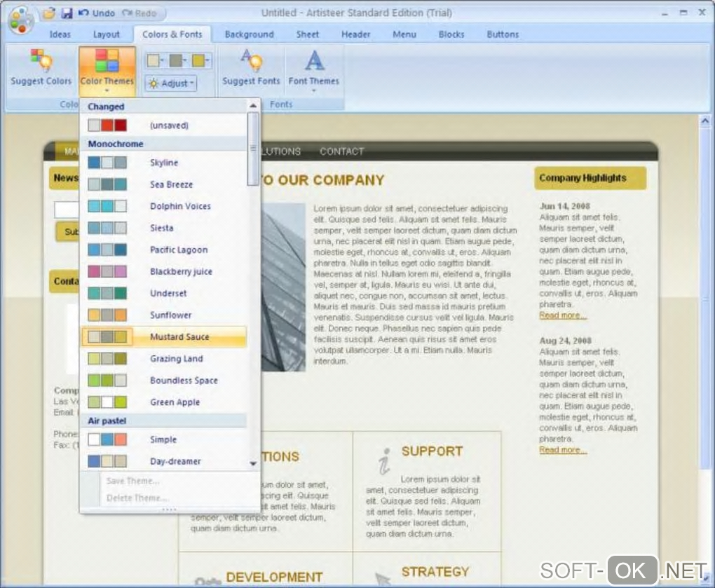
Task: Click the SUPPORT heading in preview
Action: [x=433, y=451]
